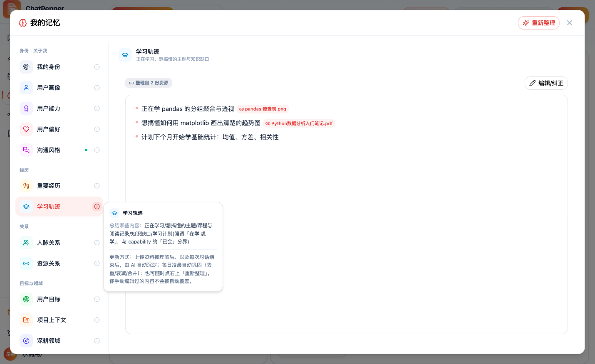Screen dimensions: 595x364
Task: Show info for 资源关系 row
Action: (x=97, y=263)
